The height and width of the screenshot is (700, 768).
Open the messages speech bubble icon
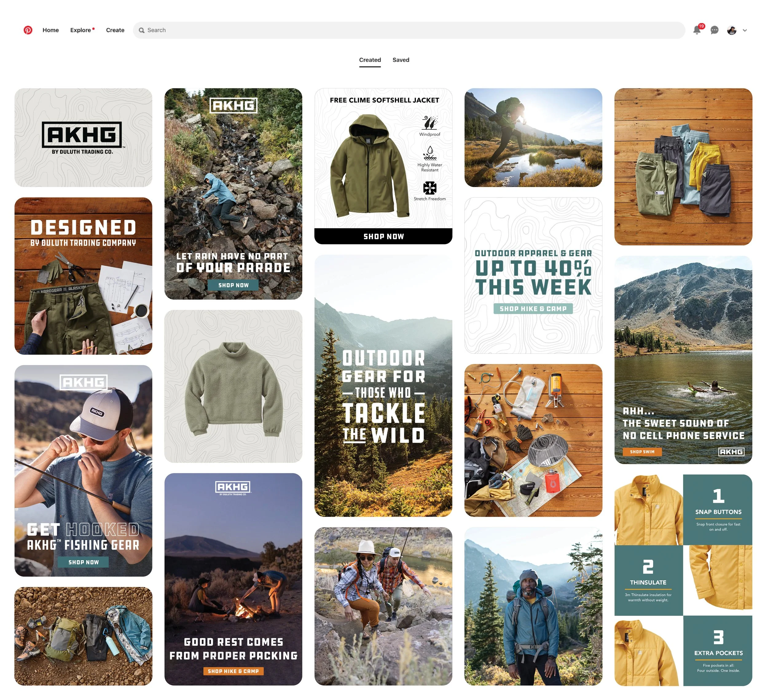click(x=714, y=30)
